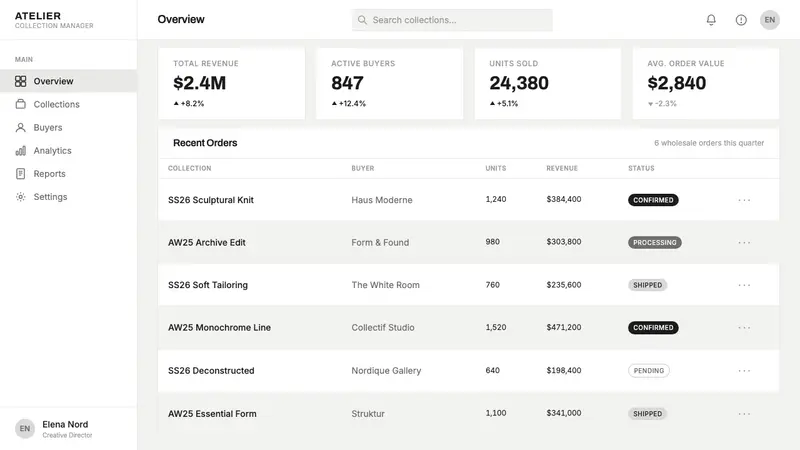Click the alert info circle icon
Image resolution: width=800 pixels, height=450 pixels.
point(741,20)
